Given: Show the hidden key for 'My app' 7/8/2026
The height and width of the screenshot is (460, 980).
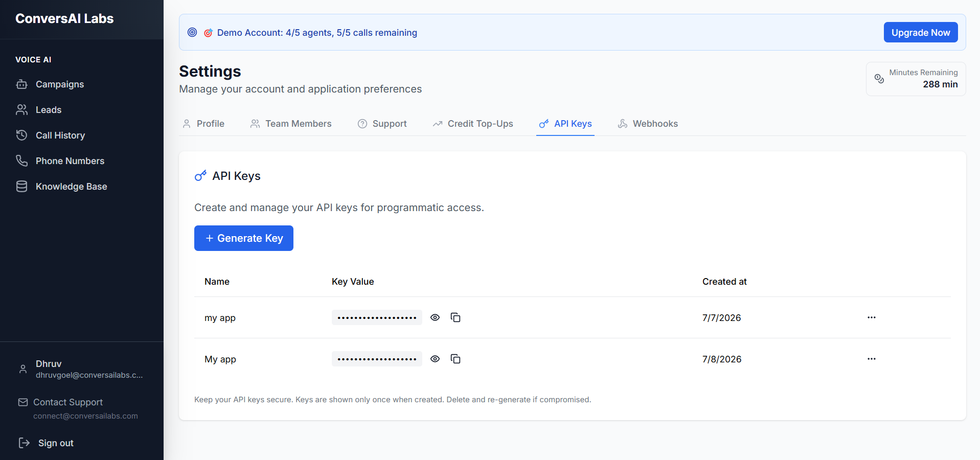Looking at the screenshot, I should tap(435, 359).
